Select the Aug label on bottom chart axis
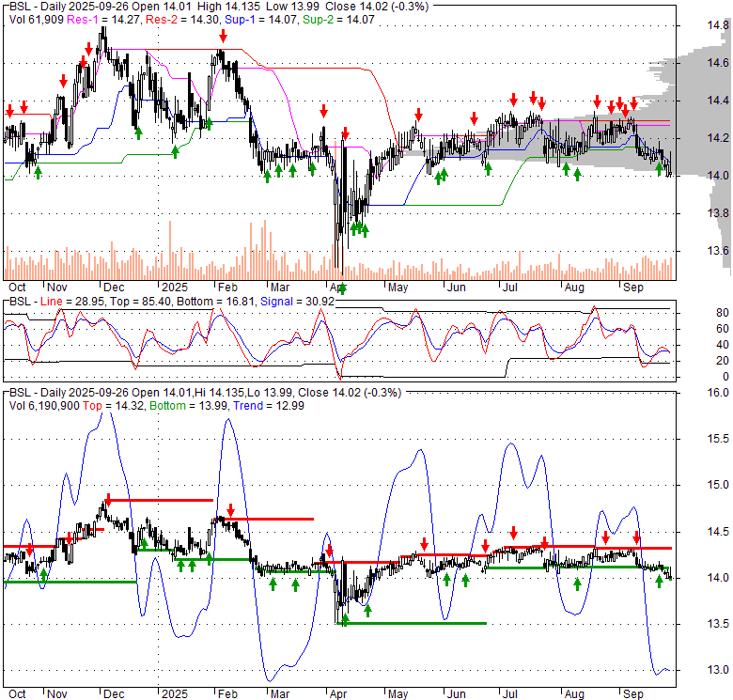Viewport: 733px width, 700px height. tap(574, 693)
